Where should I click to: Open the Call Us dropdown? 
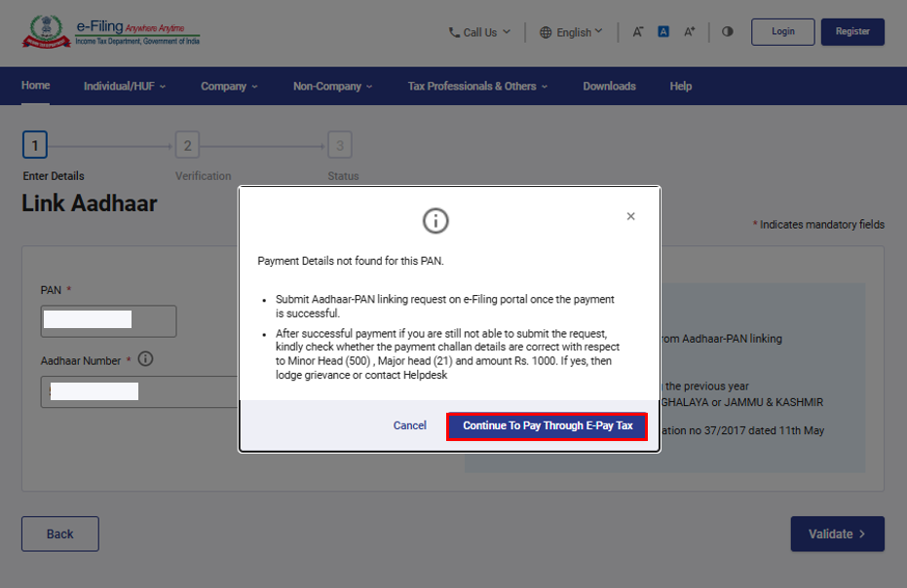click(x=479, y=32)
